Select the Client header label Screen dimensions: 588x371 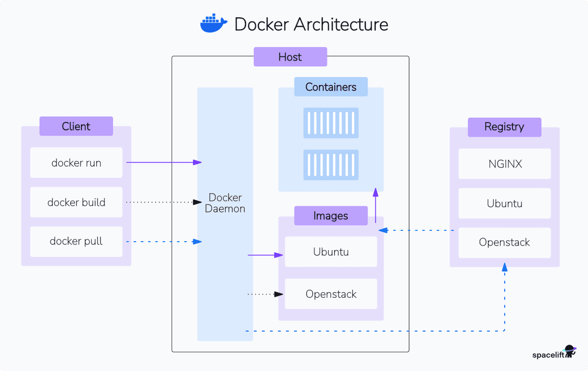tap(76, 126)
